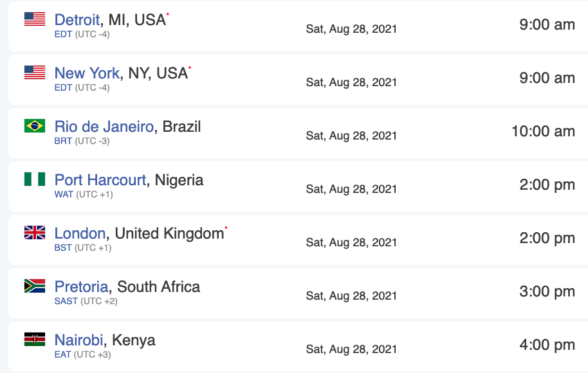
Task: Click the Brazil flag icon
Action: pyautogui.click(x=35, y=126)
